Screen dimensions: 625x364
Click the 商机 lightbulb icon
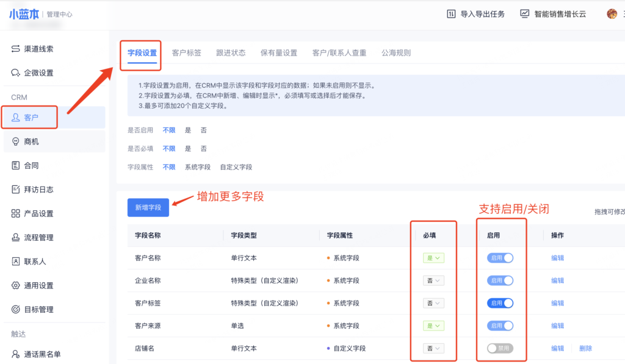16,141
